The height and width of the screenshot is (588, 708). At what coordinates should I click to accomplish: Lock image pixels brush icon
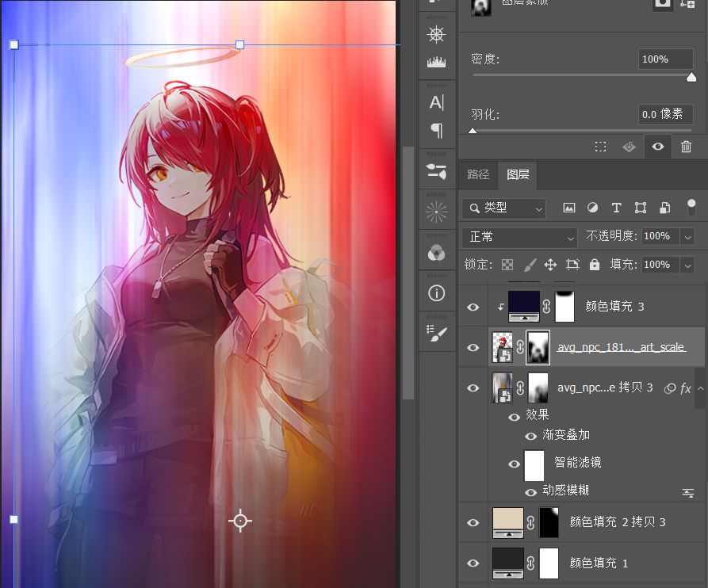pyautogui.click(x=530, y=265)
